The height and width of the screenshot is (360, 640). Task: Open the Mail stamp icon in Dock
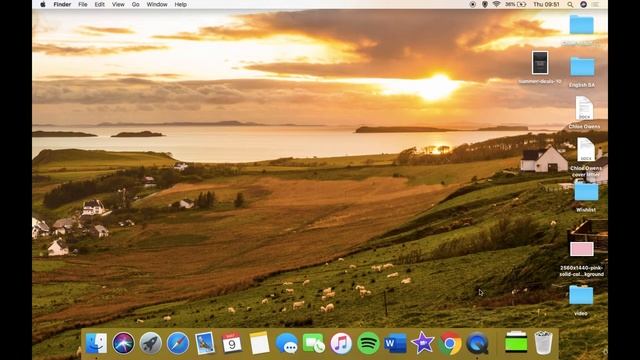(205, 343)
